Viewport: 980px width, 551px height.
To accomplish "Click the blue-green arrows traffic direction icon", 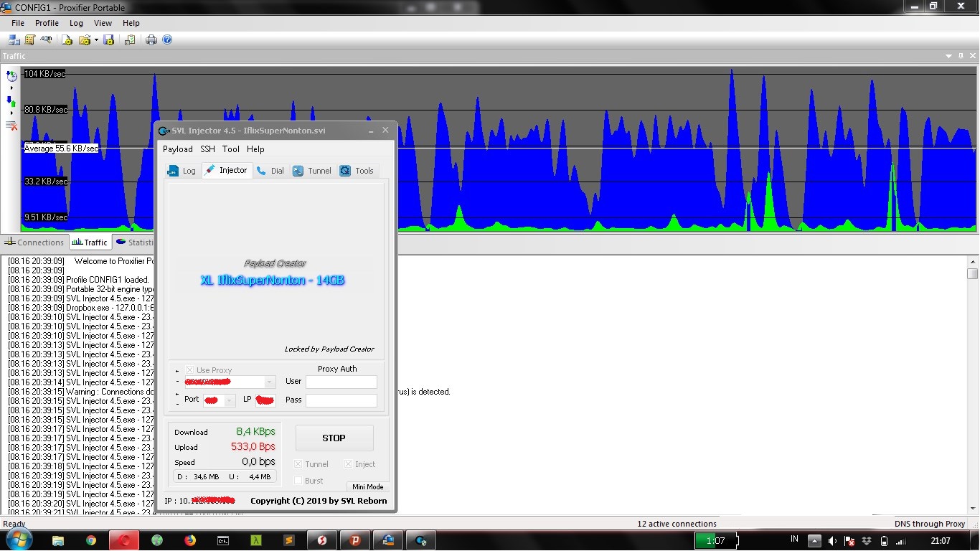I will click(x=11, y=101).
